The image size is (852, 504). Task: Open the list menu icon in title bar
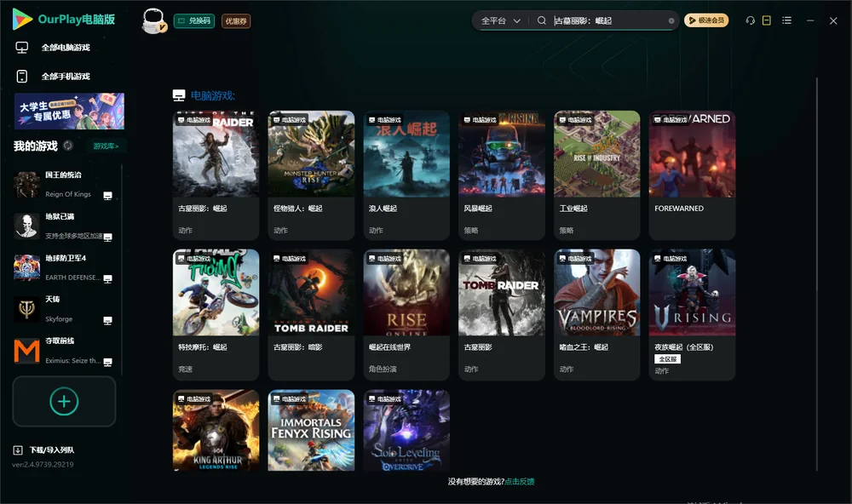coord(786,20)
